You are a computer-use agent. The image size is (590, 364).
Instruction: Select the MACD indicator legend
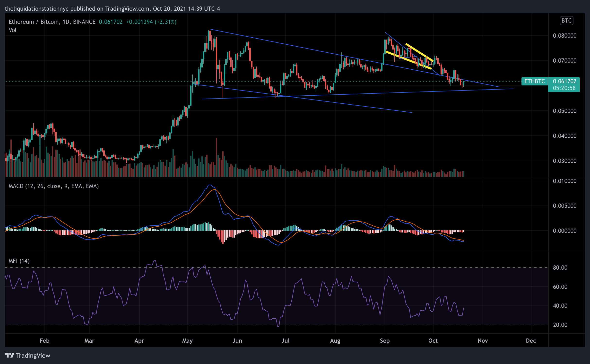[x=53, y=186]
